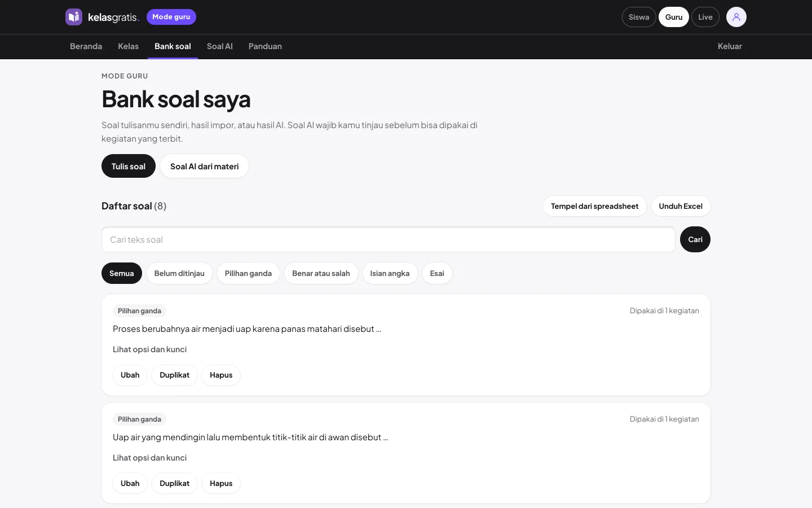Filter by Esai question type
Screen dimensions: 812x508
click(437, 273)
